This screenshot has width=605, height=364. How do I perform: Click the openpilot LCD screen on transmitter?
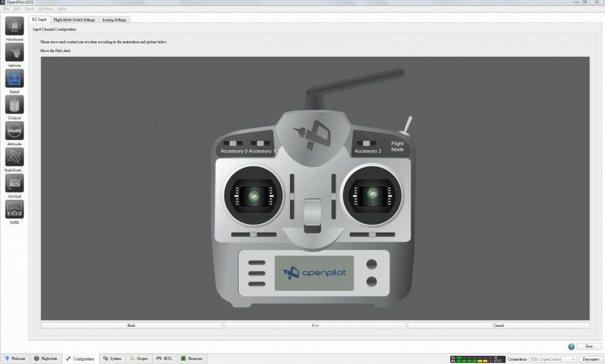[x=314, y=273]
